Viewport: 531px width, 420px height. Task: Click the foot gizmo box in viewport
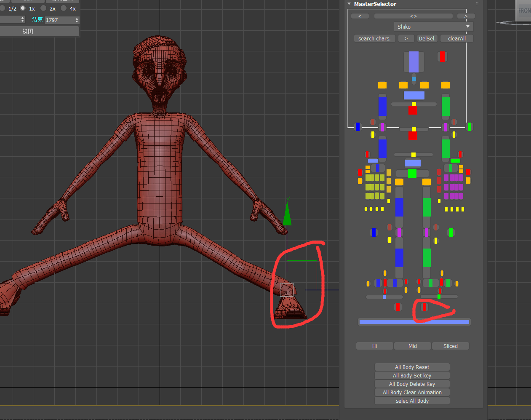286,289
